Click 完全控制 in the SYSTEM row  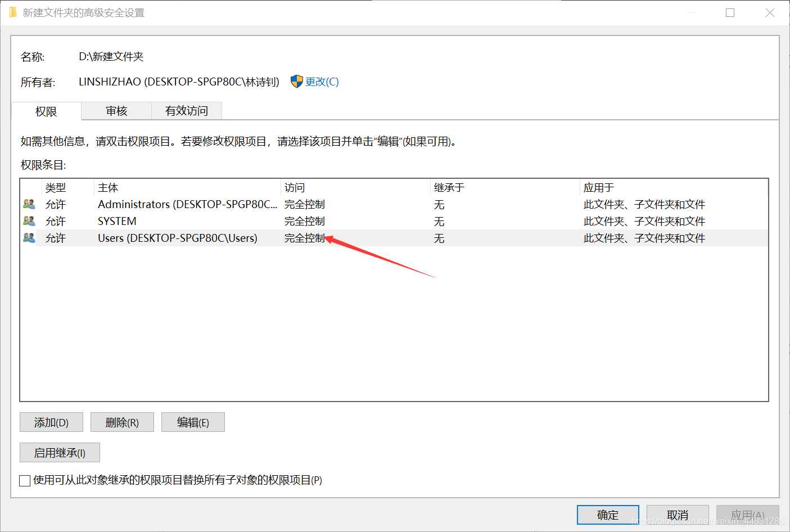pos(305,221)
